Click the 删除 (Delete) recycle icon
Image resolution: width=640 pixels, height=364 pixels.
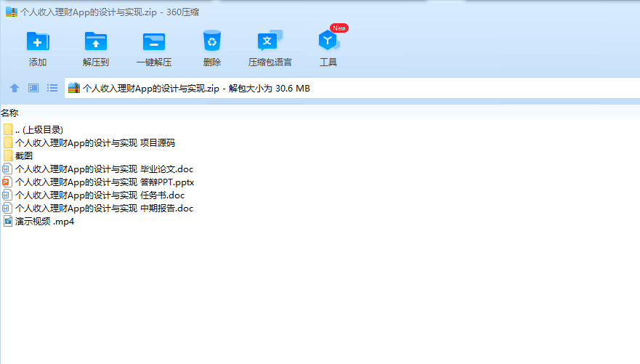coord(212,41)
